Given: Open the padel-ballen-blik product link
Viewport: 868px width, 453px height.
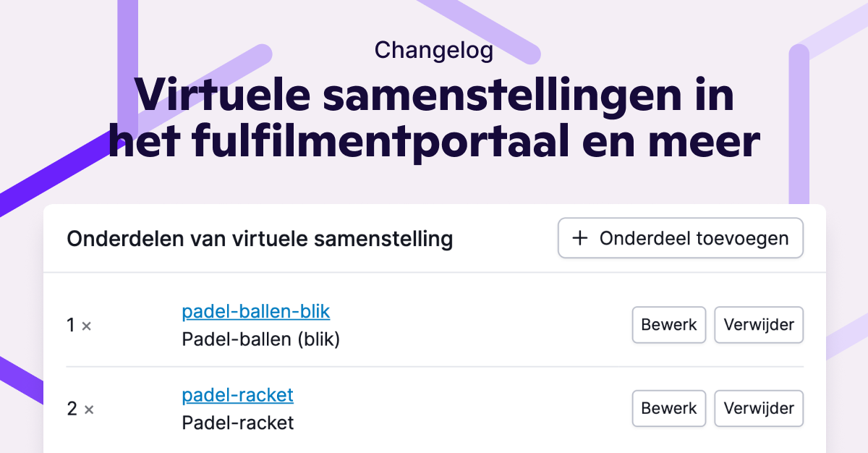Looking at the screenshot, I should (x=255, y=311).
